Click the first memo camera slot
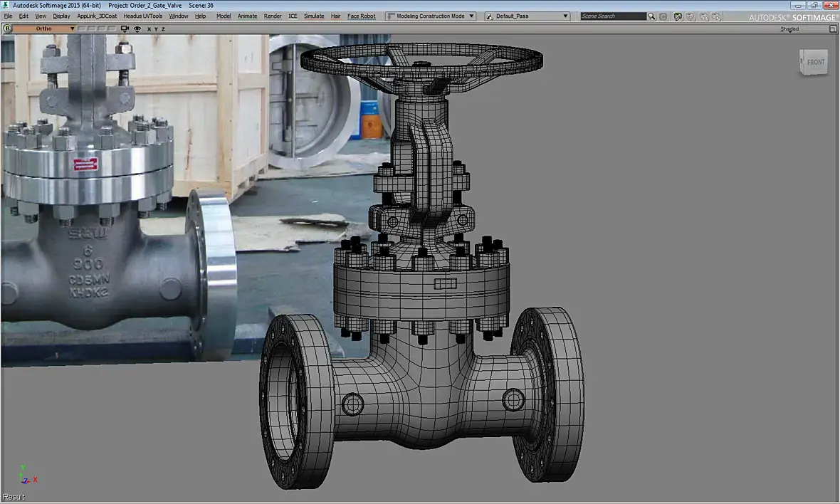This screenshot has height=504, width=840. point(82,29)
